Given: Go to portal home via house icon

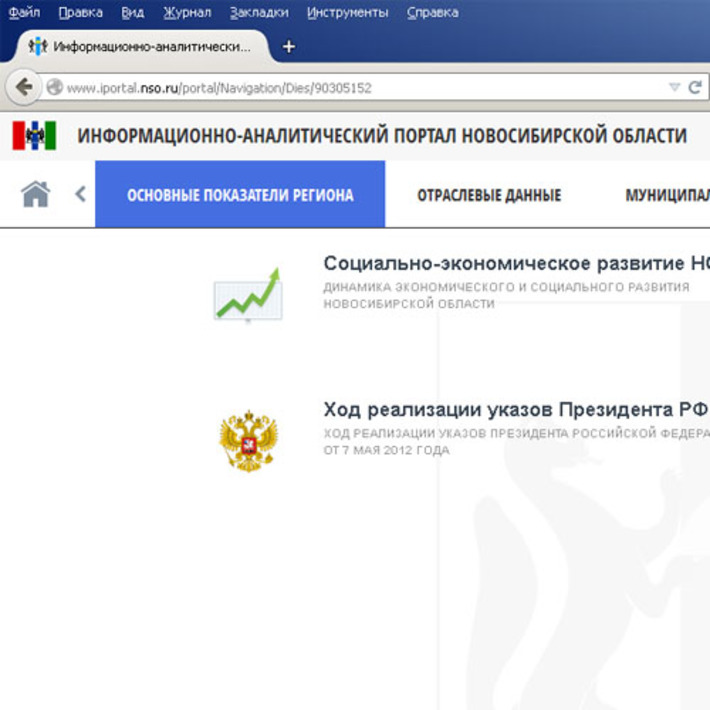Looking at the screenshot, I should [35, 194].
